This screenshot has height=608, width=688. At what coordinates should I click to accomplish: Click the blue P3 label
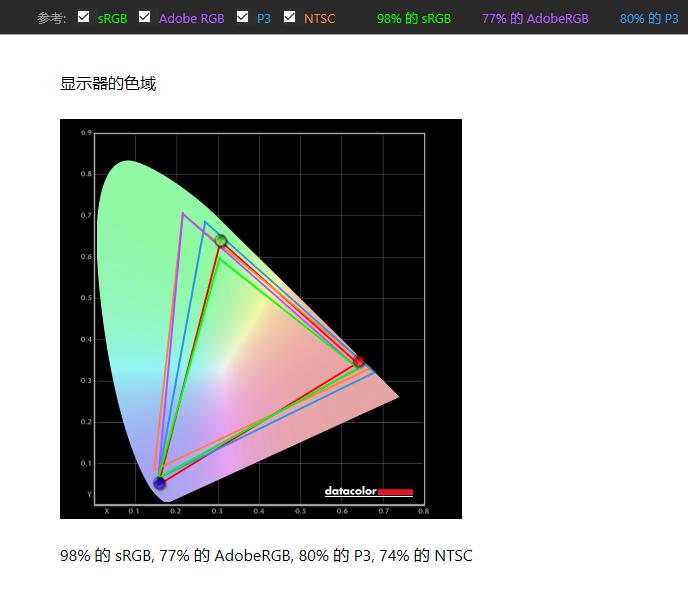[x=264, y=19]
